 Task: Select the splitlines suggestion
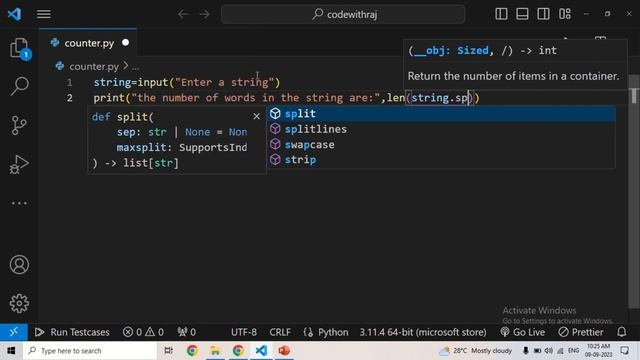coord(441,129)
